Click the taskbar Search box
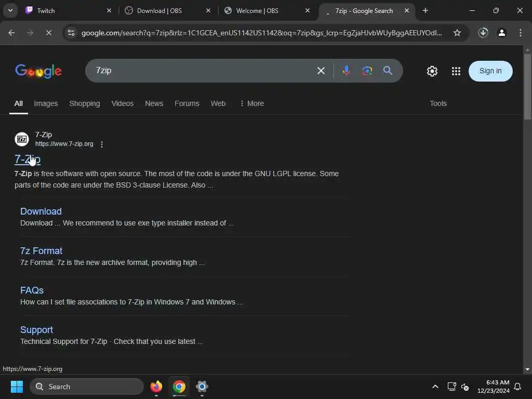The width and height of the screenshot is (532, 399). tap(87, 387)
